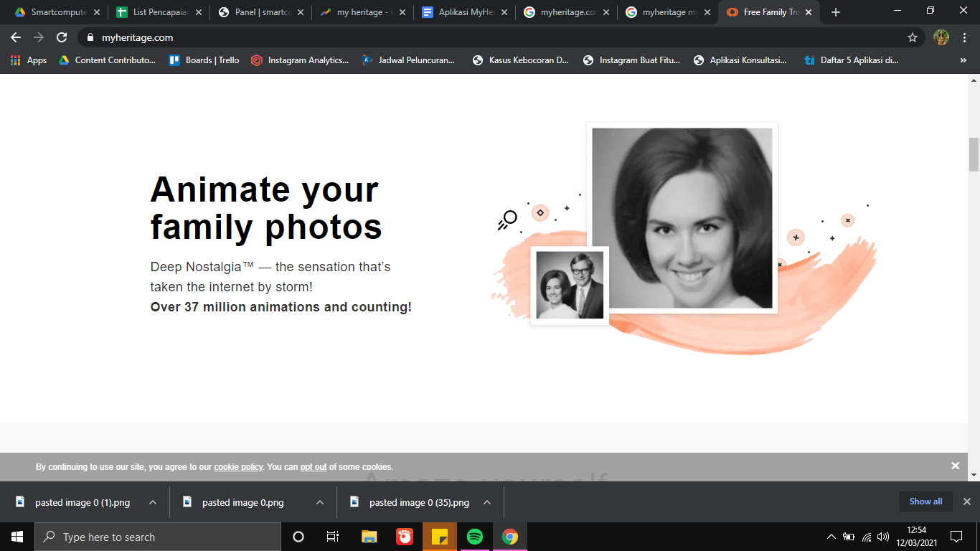Expand options for pasted image 0 (1).png

(x=153, y=502)
